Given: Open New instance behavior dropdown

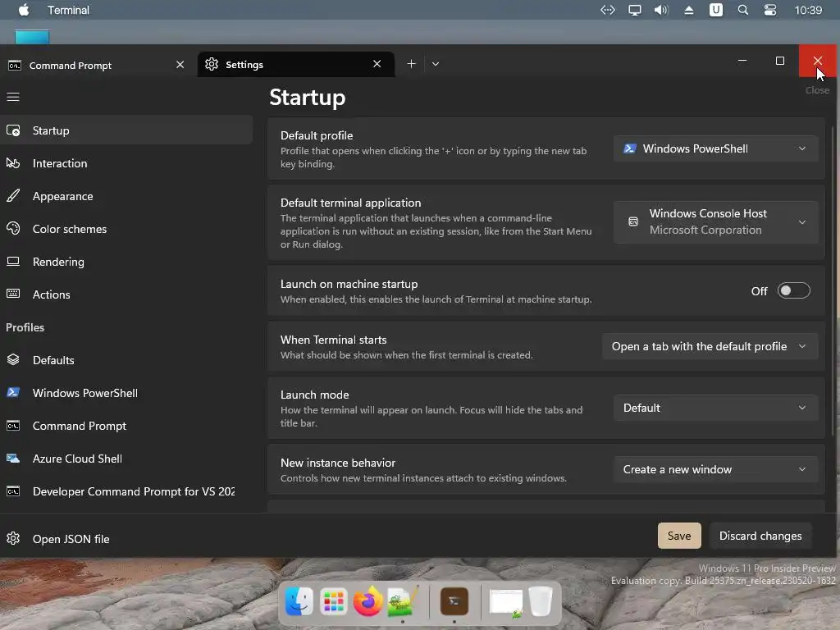Looking at the screenshot, I should pos(715,469).
